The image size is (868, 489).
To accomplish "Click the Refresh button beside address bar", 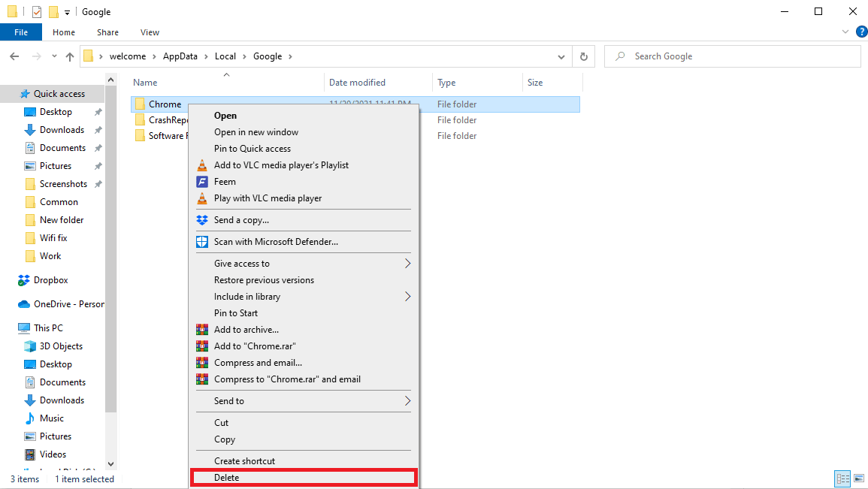I will pos(583,56).
